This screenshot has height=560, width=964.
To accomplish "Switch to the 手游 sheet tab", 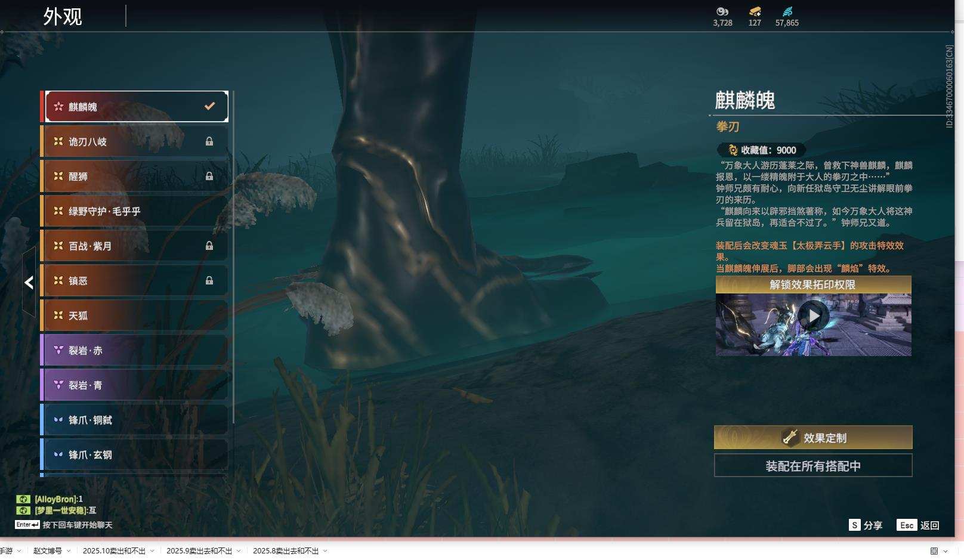I will point(5,551).
